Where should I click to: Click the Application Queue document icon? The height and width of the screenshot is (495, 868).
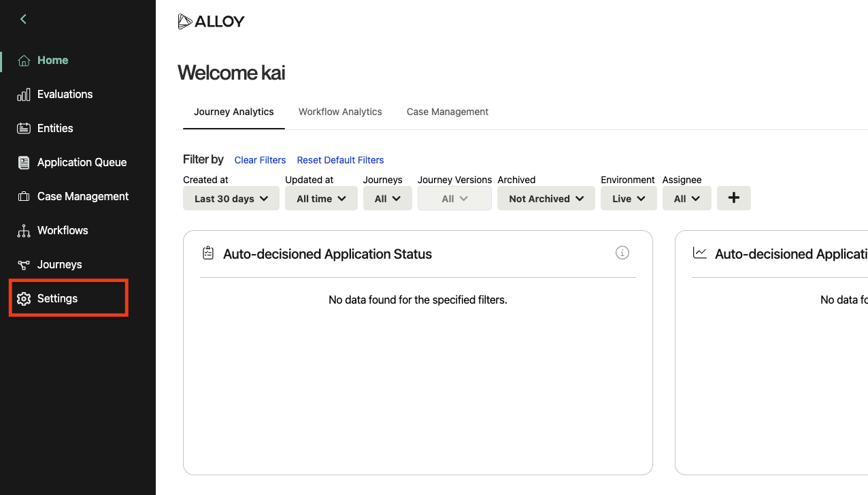pos(24,163)
